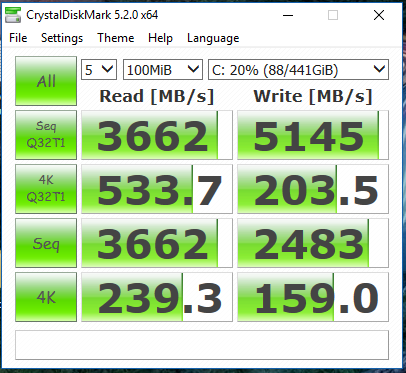Click the Seq write result 2483
Image resolution: width=406 pixels, height=373 pixels.
pos(313,243)
